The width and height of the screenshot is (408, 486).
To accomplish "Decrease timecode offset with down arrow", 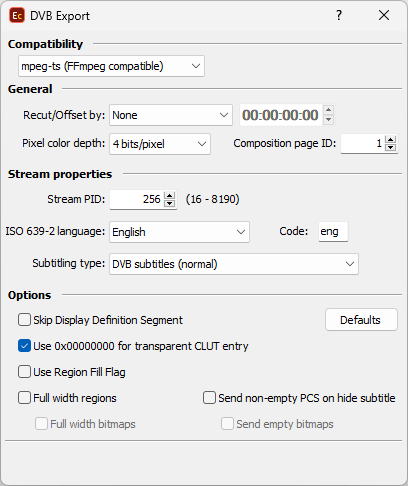I will pos(329,119).
